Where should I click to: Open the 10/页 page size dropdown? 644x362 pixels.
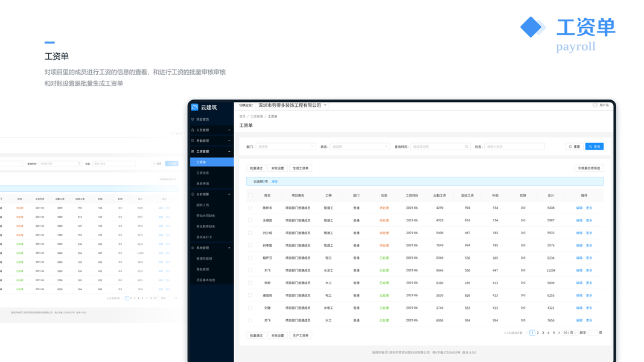[x=570, y=333]
